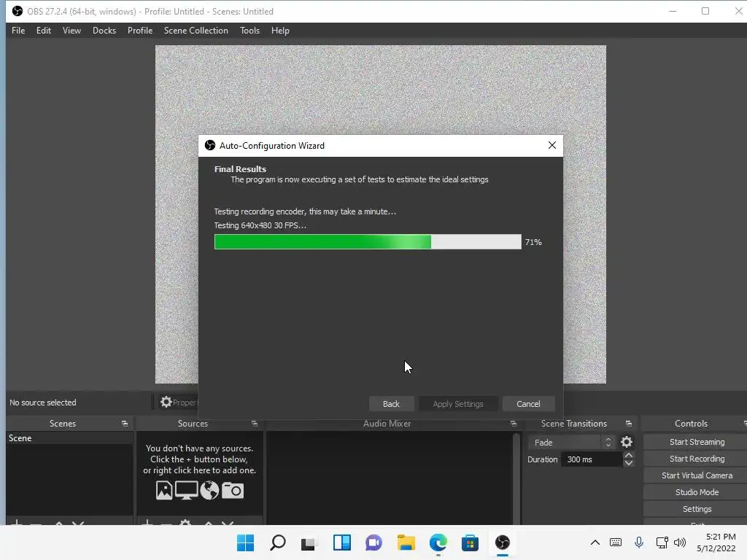Click the Duration 300 ms field
Viewport: 747px width, 560px height.
[x=592, y=459]
